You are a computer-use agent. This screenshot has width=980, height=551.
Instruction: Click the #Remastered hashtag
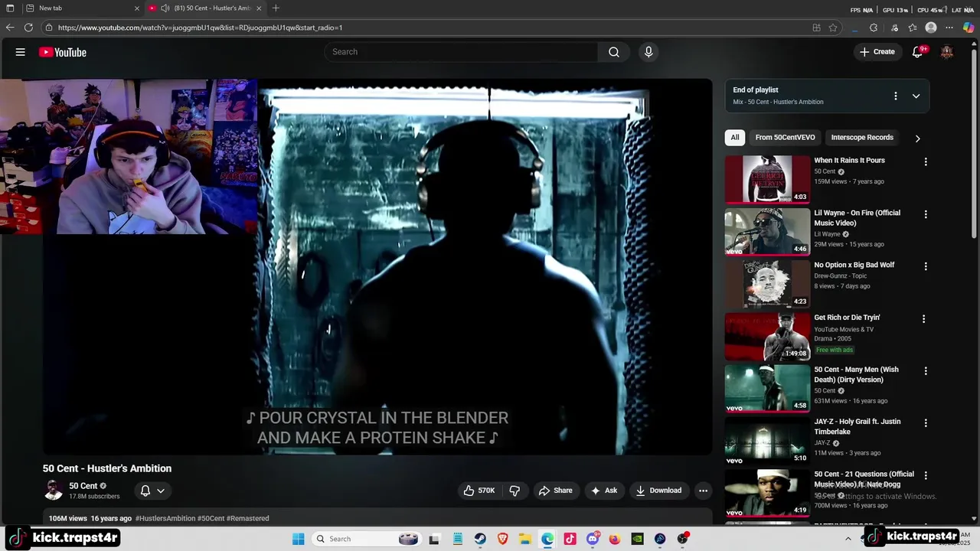pos(247,518)
